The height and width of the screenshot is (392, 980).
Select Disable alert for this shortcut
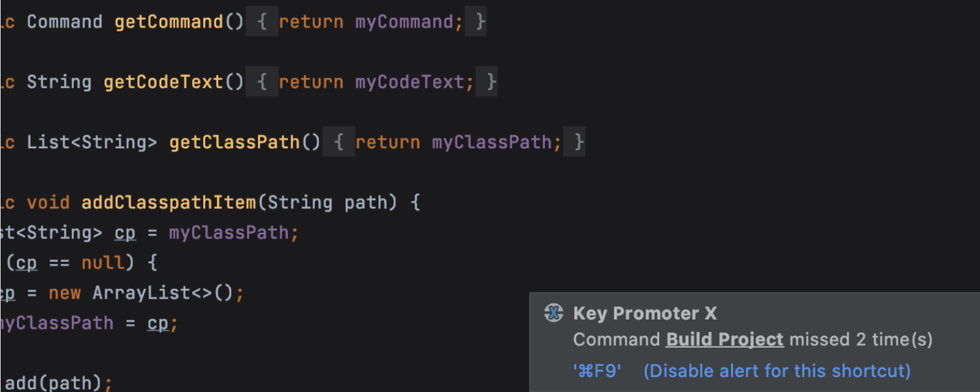pos(777,371)
